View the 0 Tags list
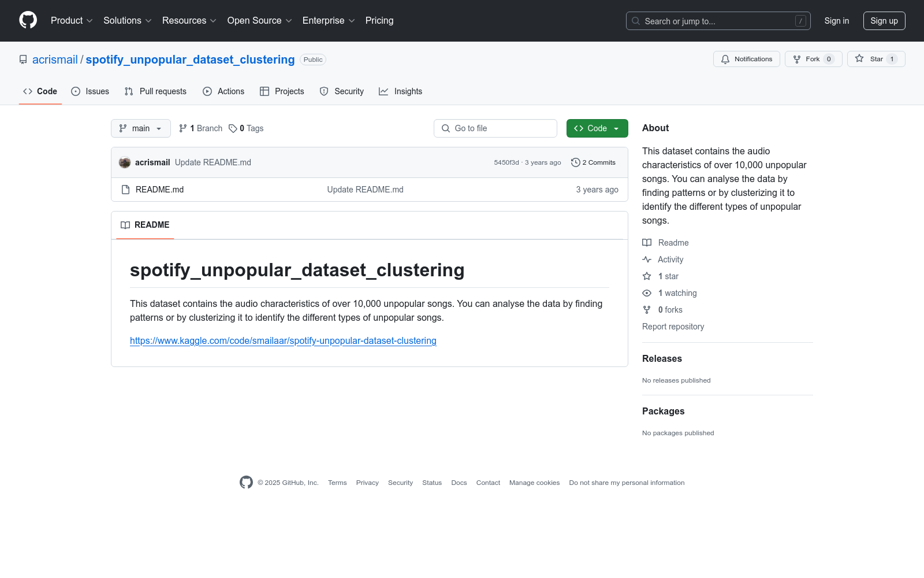The width and height of the screenshot is (924, 578). coord(246,128)
